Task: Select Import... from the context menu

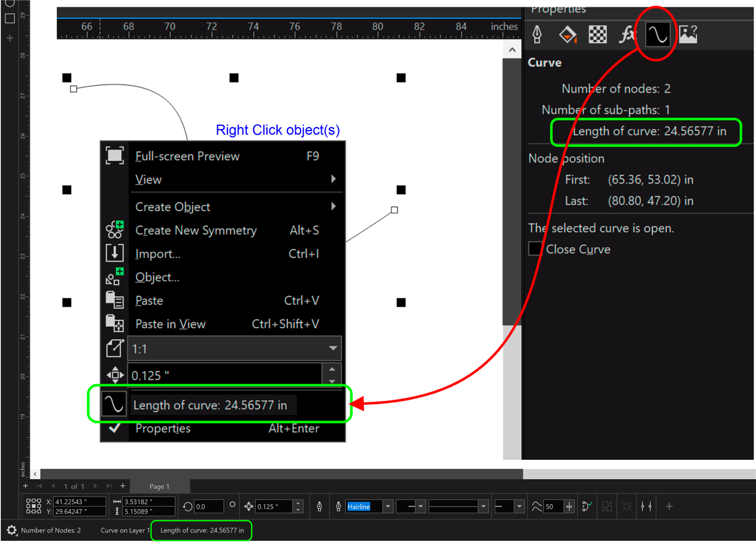Action: click(x=224, y=254)
